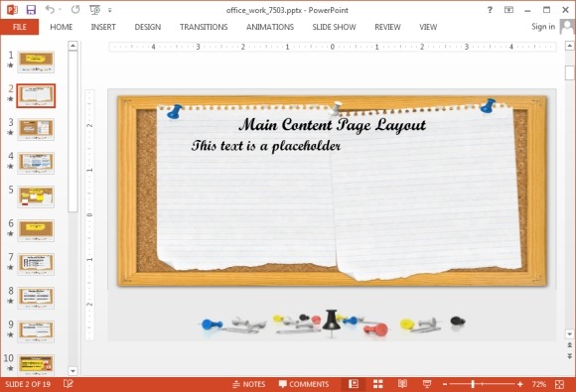Image resolution: width=576 pixels, height=392 pixels.
Task: Switch to Reading View in status bar
Action: [402, 384]
